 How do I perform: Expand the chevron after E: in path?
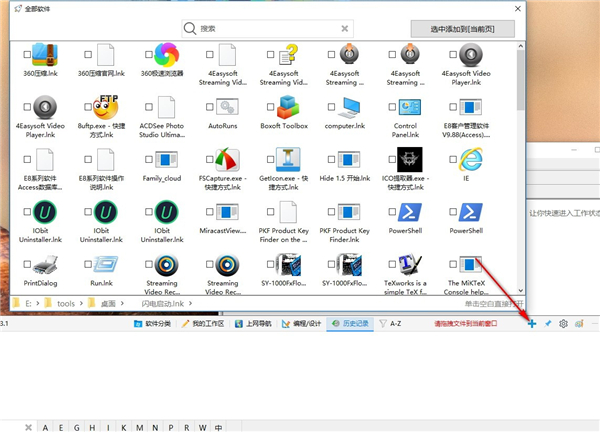coord(38,303)
